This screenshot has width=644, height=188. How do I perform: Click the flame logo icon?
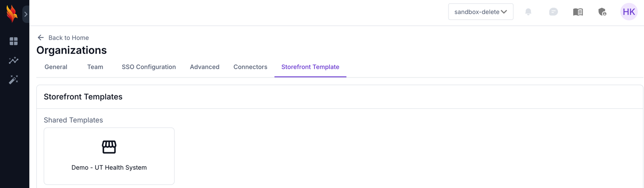pyautogui.click(x=12, y=13)
